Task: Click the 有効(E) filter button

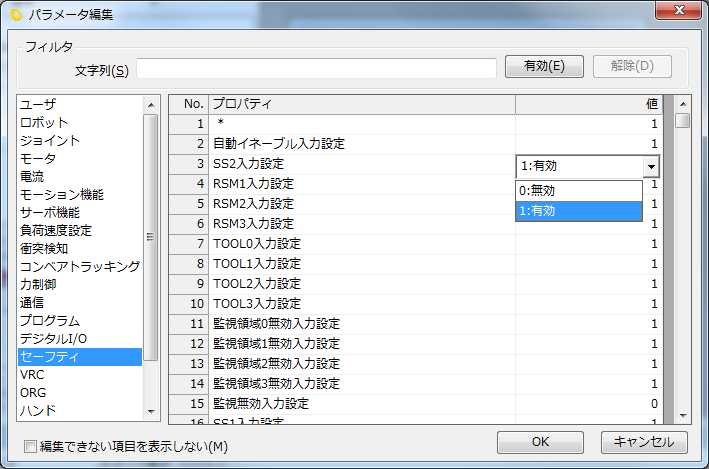Action: [x=544, y=67]
